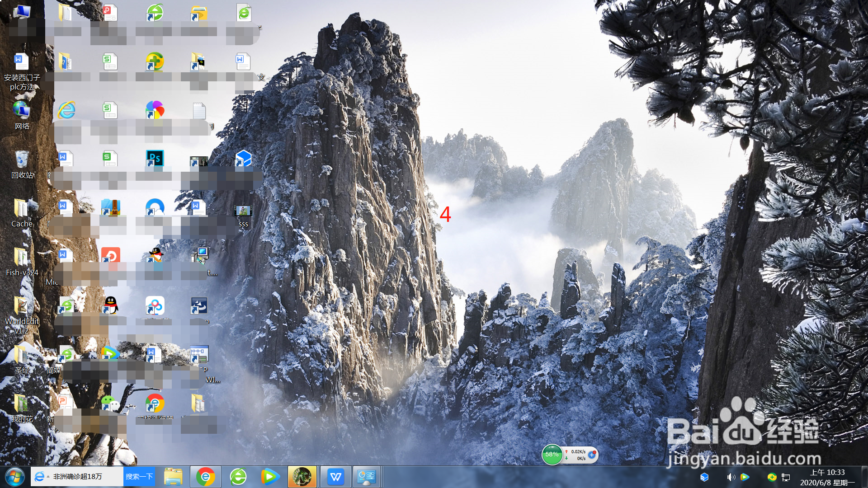Viewport: 868px width, 488px height.
Task: Open File Explorer from taskbar
Action: coord(173,477)
